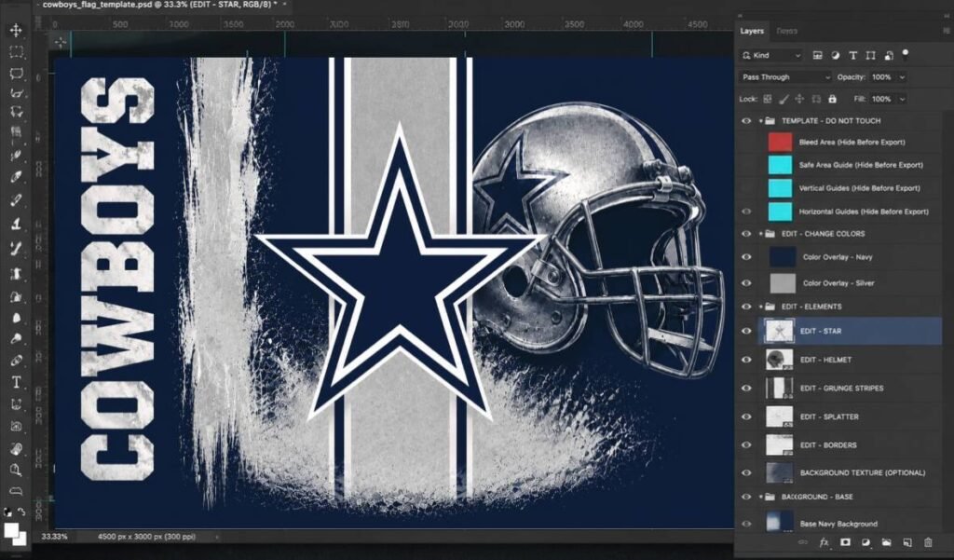Image resolution: width=954 pixels, height=560 pixels.
Task: Select the Horizontal Type tool
Action: [17, 382]
